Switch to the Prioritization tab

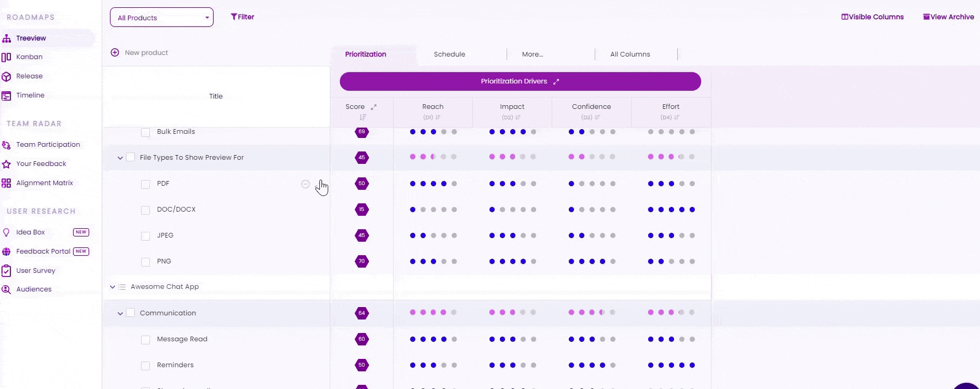tap(366, 54)
